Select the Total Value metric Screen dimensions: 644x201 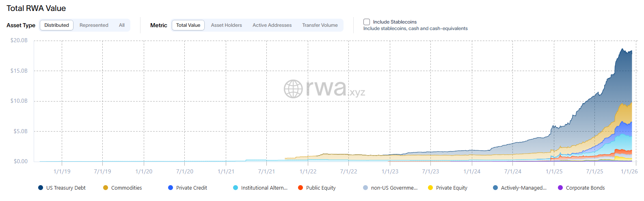(188, 25)
